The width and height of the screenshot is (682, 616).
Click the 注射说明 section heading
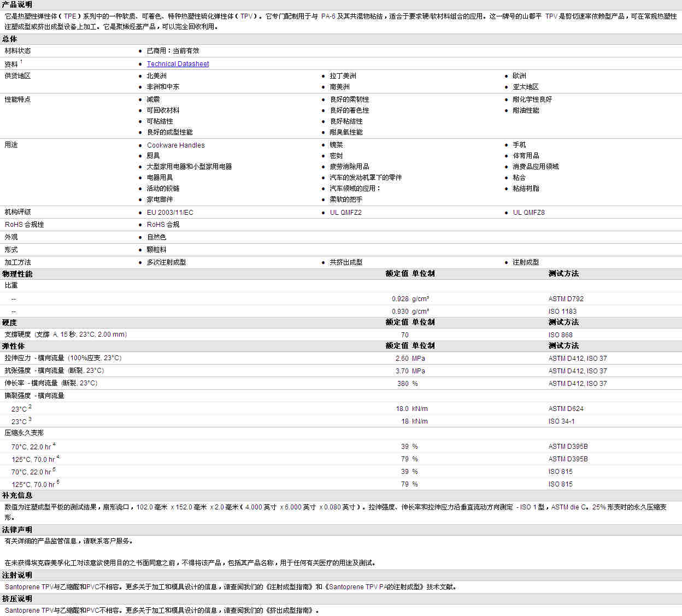point(17,575)
